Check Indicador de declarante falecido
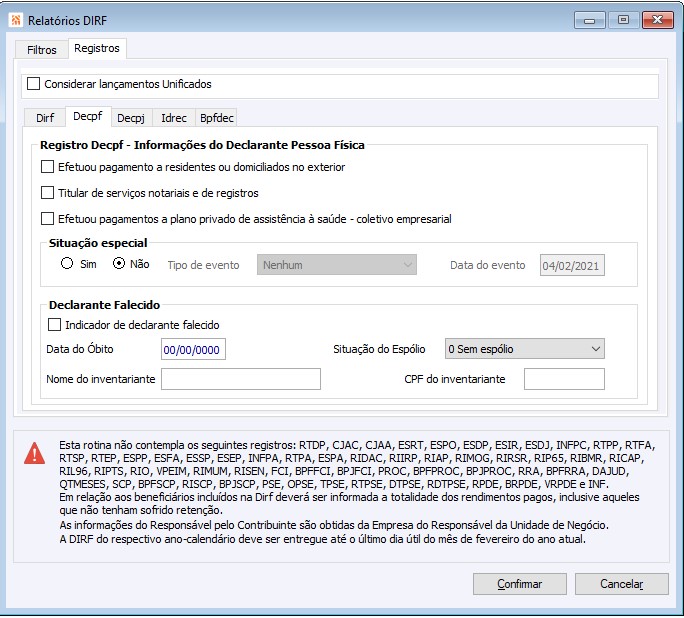This screenshot has height=618, width=684. pos(54,325)
